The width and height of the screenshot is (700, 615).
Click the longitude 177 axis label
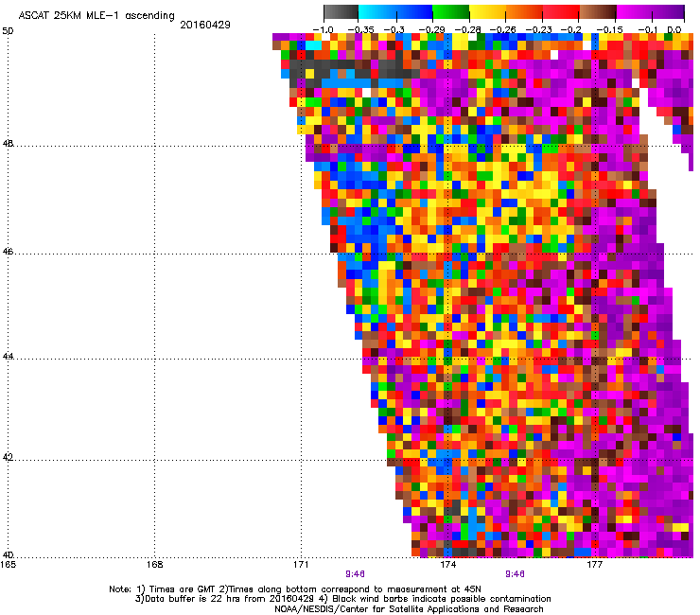pos(594,565)
